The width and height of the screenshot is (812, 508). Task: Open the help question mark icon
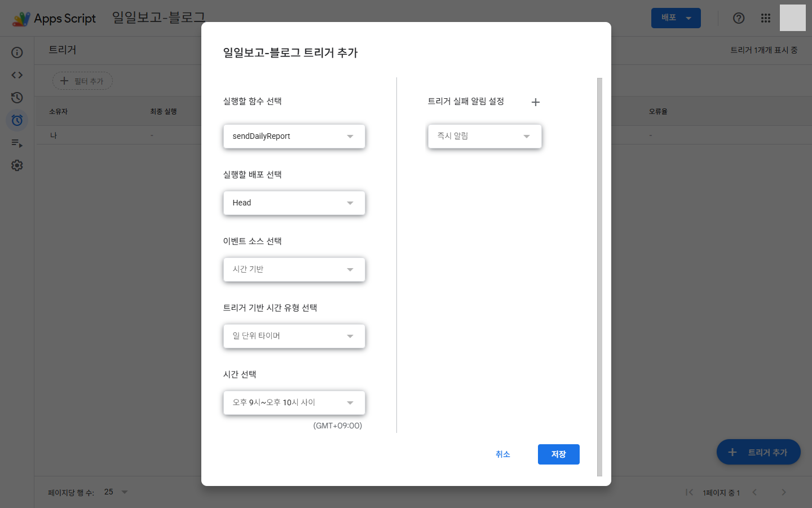pyautogui.click(x=739, y=18)
